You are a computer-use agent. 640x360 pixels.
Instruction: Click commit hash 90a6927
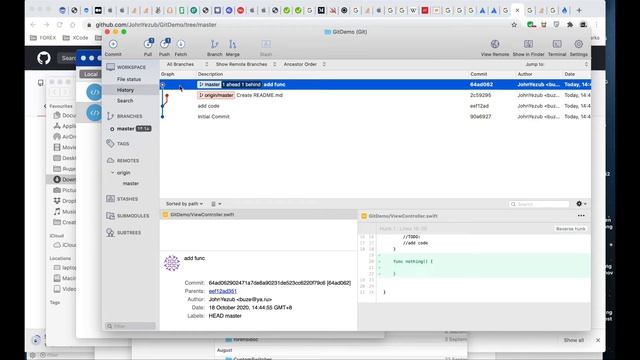click(480, 116)
